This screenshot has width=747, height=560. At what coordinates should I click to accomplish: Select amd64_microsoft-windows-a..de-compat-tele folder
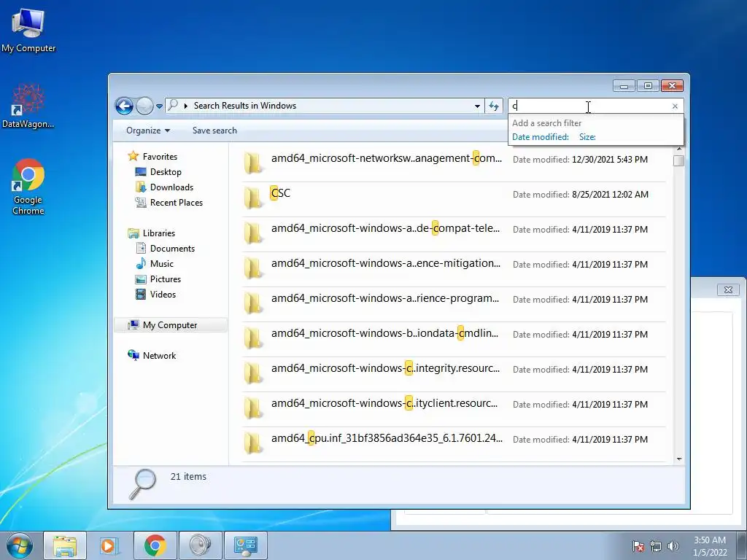(454, 234)
